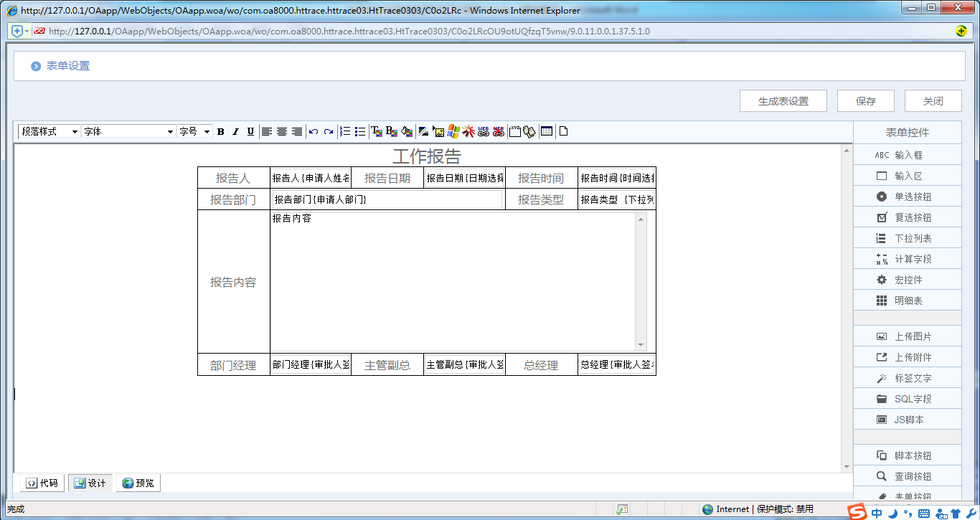Click the insert table icon
980x520 pixels.
tap(547, 131)
